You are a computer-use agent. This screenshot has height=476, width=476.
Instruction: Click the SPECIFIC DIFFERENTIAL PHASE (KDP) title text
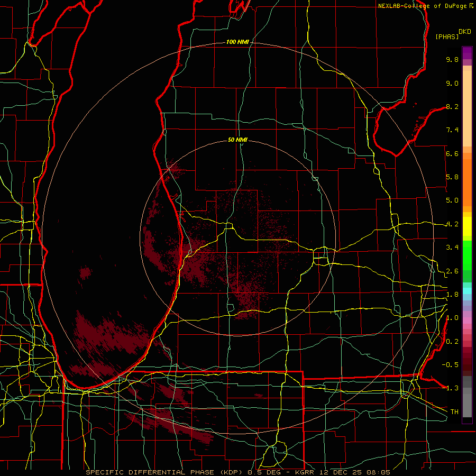tap(164, 472)
